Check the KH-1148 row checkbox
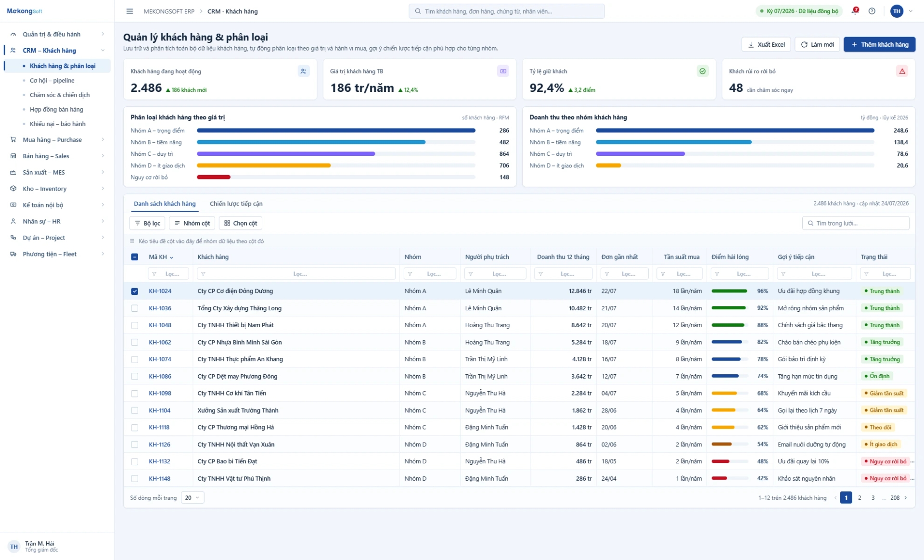Image resolution: width=924 pixels, height=560 pixels. click(135, 479)
